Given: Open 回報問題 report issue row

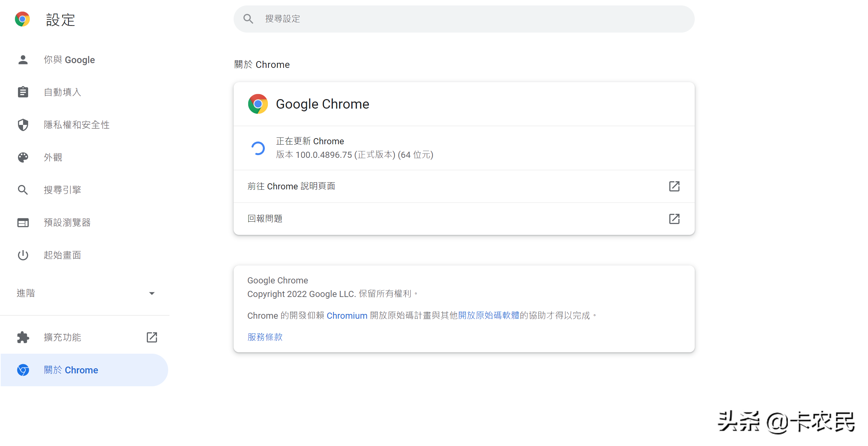Looking at the screenshot, I should tap(464, 219).
